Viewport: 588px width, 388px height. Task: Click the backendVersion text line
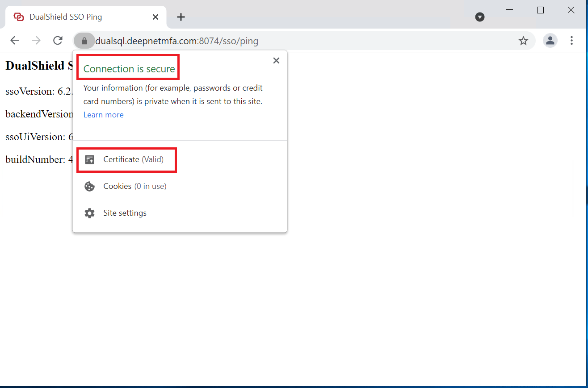point(39,114)
